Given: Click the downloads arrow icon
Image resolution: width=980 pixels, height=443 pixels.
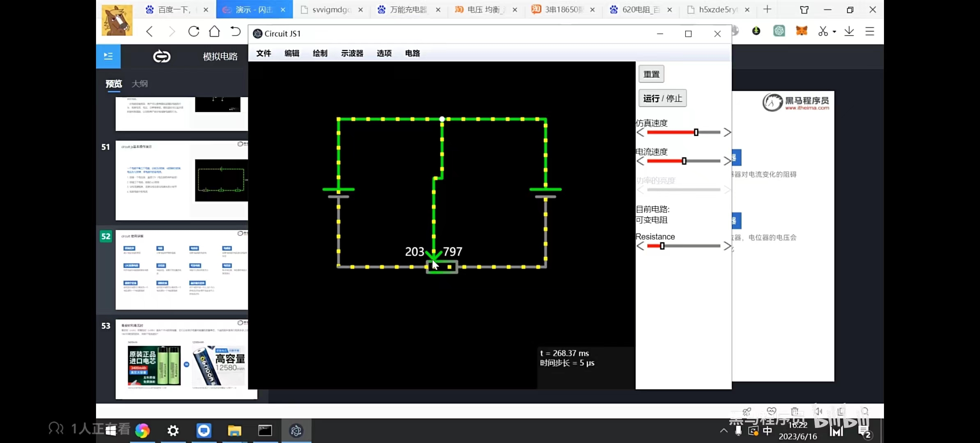Looking at the screenshot, I should tap(849, 32).
